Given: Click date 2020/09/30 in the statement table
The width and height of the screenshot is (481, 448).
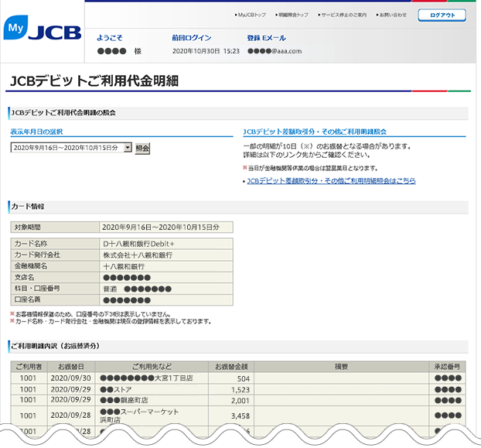Looking at the screenshot, I should tap(71, 378).
